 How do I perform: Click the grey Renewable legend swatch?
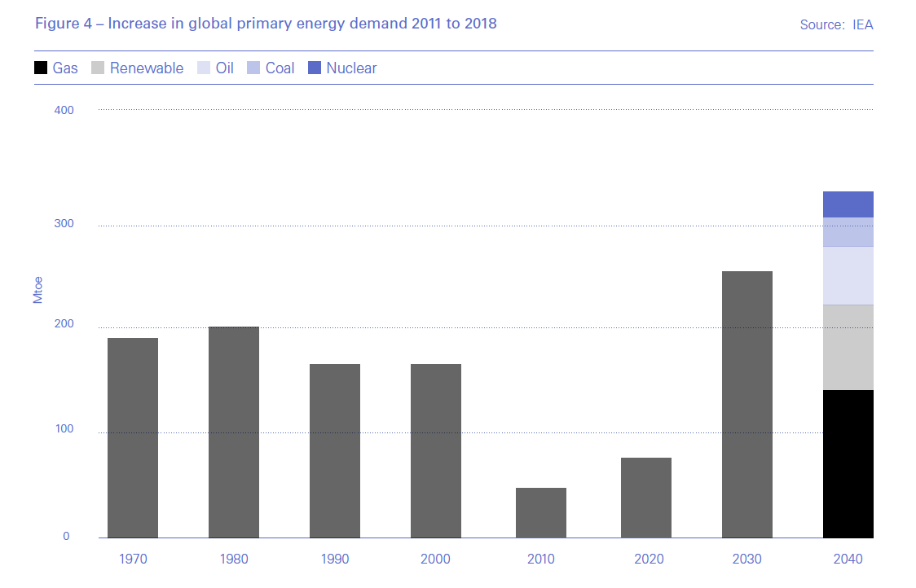[98, 68]
